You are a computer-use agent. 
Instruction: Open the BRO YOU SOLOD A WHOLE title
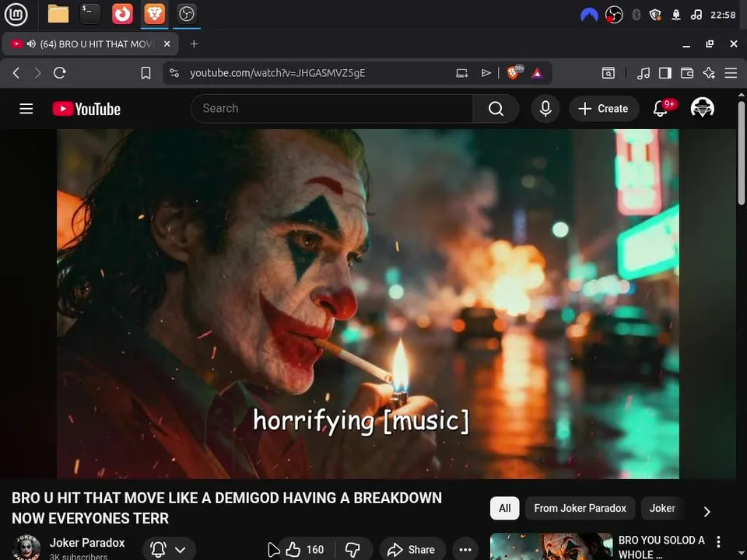[661, 547]
